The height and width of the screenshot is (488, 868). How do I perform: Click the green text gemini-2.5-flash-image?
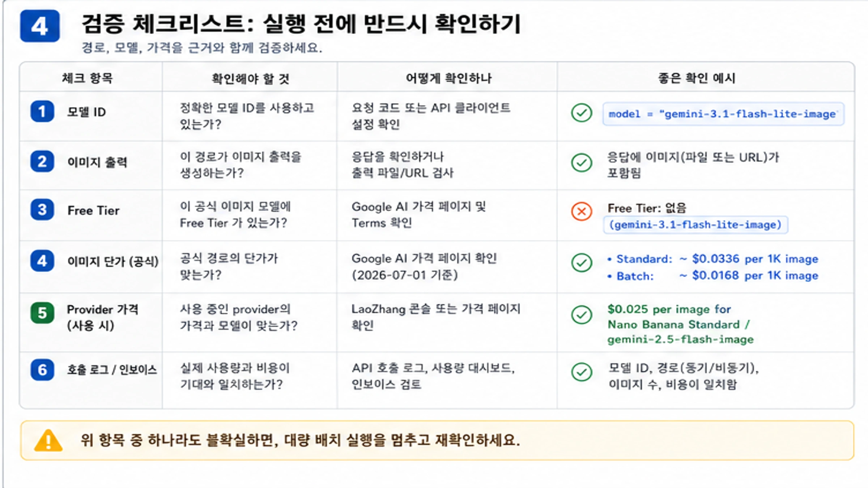[680, 340]
